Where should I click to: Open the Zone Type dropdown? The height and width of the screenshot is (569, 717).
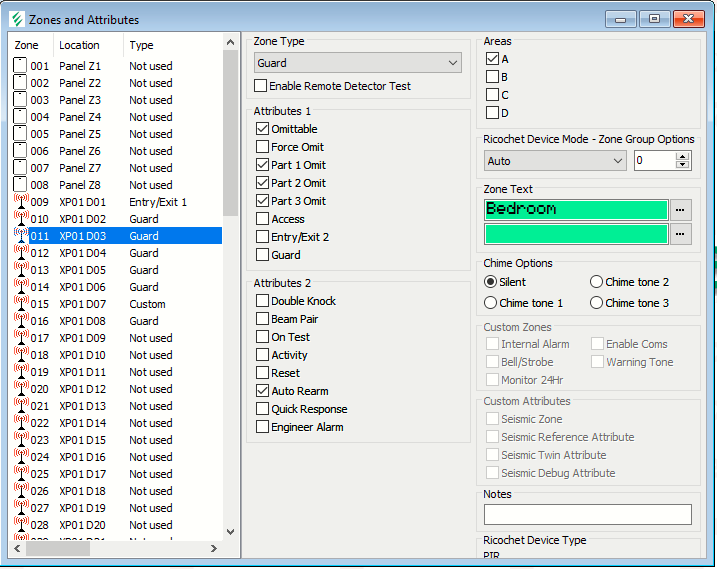[357, 63]
